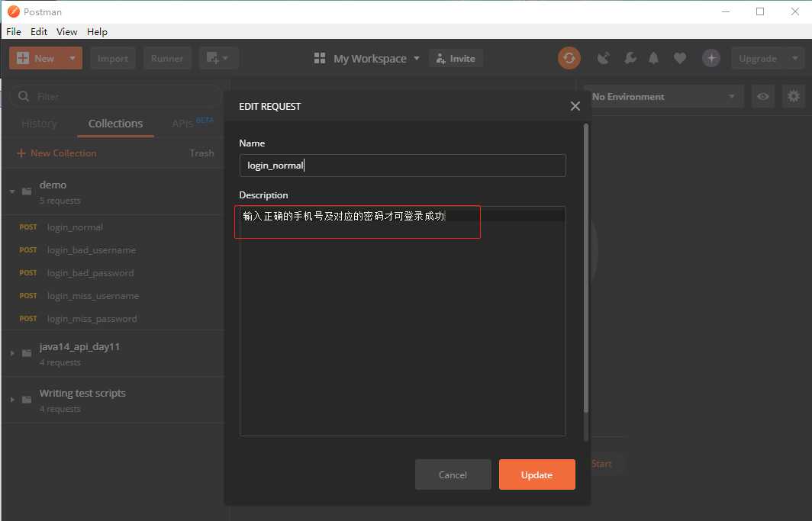Click the heart icon in header
The image size is (812, 521).
click(x=680, y=59)
